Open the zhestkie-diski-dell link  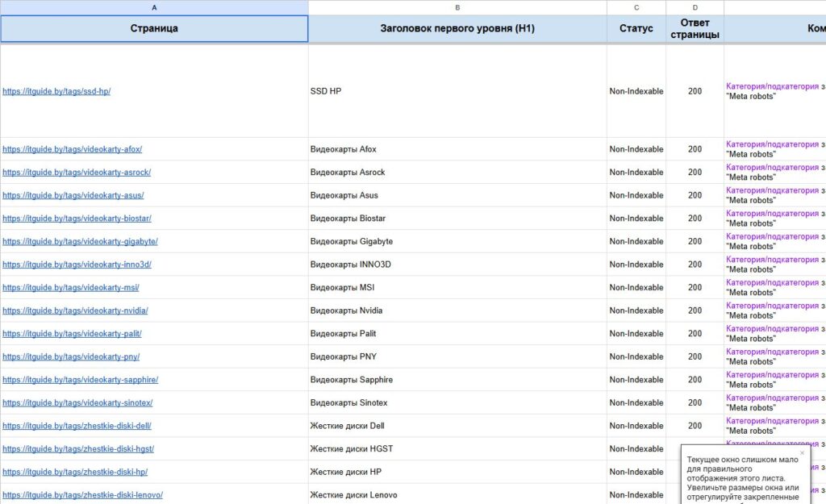coord(77,426)
